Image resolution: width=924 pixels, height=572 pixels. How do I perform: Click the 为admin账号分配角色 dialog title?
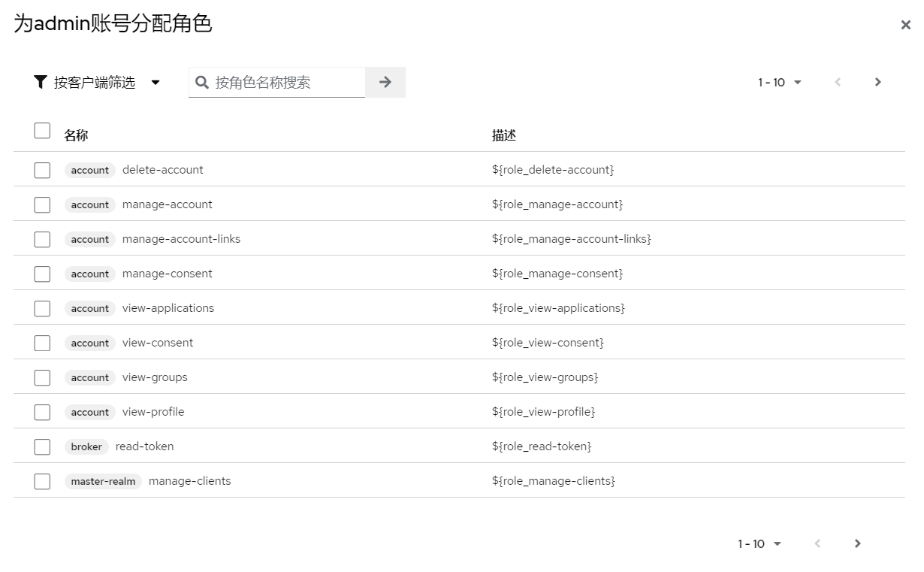coord(113,23)
